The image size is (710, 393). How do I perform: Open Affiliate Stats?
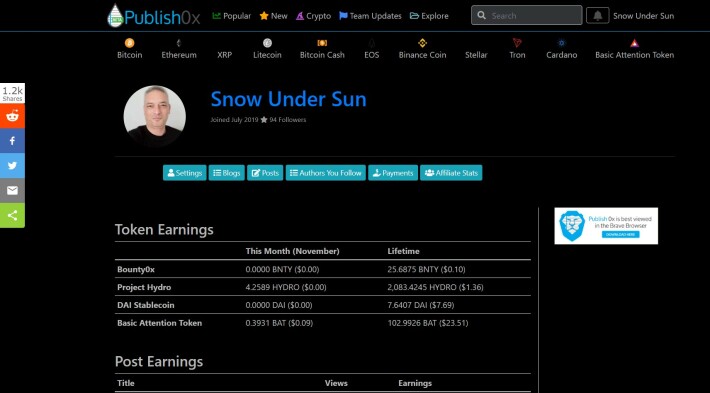[451, 173]
